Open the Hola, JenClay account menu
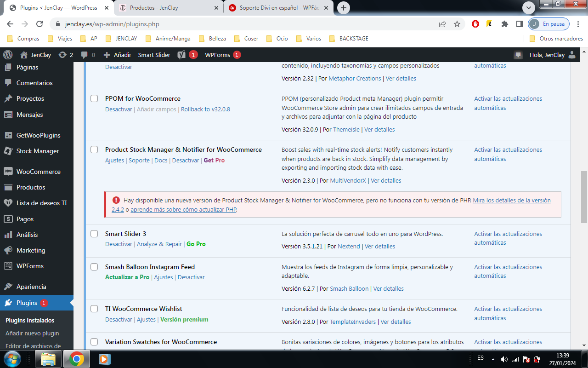This screenshot has height=368, width=588. pos(552,55)
